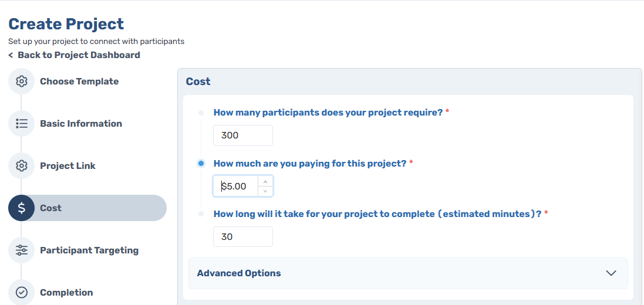This screenshot has height=305, width=644.
Task: Click the Basic Information list icon
Action: (x=22, y=124)
